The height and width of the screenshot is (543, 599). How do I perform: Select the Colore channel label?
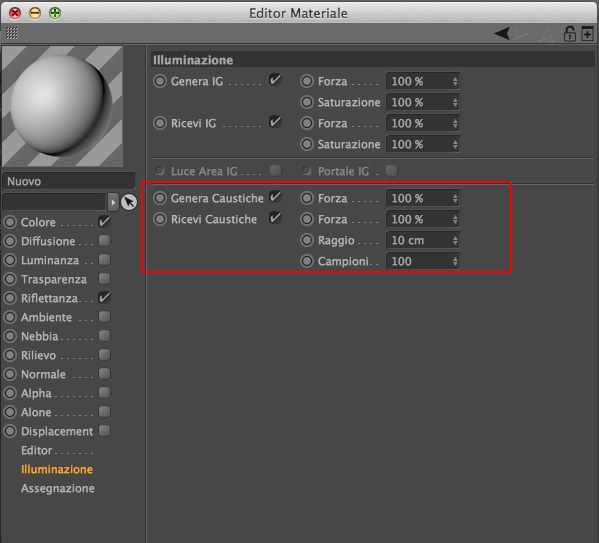(38, 222)
